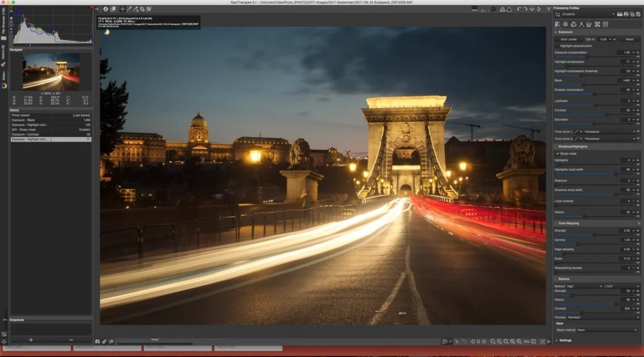This screenshot has height=357, width=644.
Task: Select 'Exposure - Contrast' history entry
Action: point(51,134)
